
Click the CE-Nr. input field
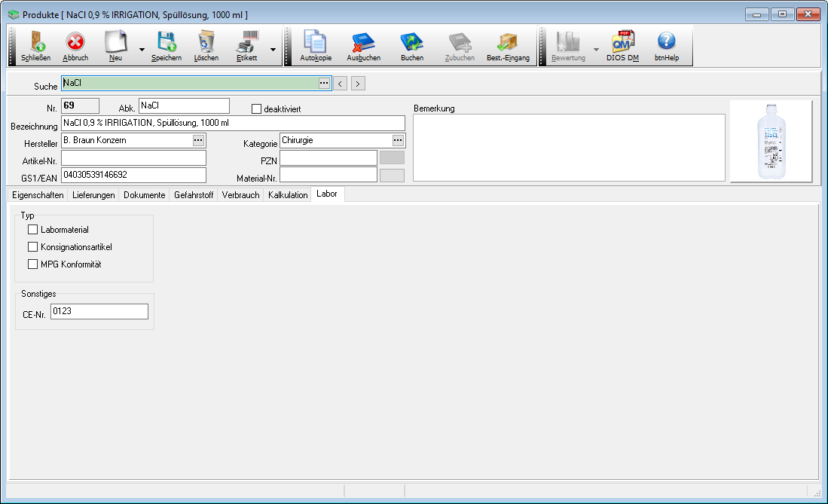(99, 312)
